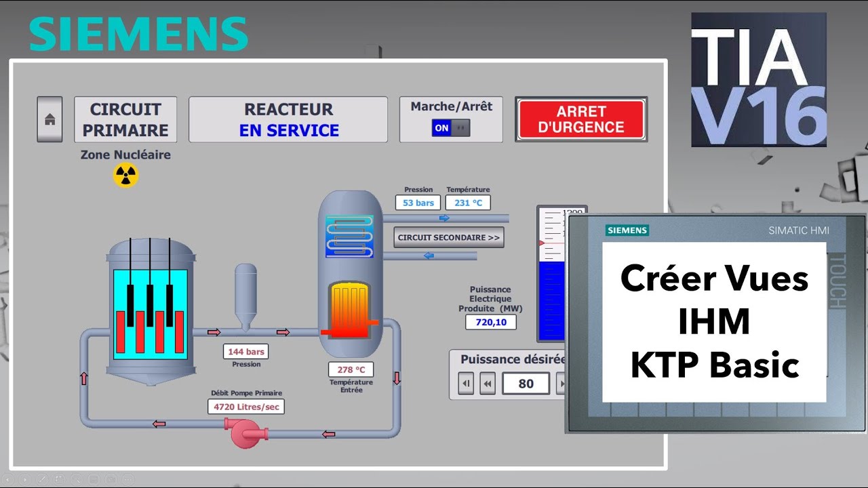The height and width of the screenshot is (488, 868).
Task: Click the zoom magnifier slideshow icon
Action: (77, 479)
